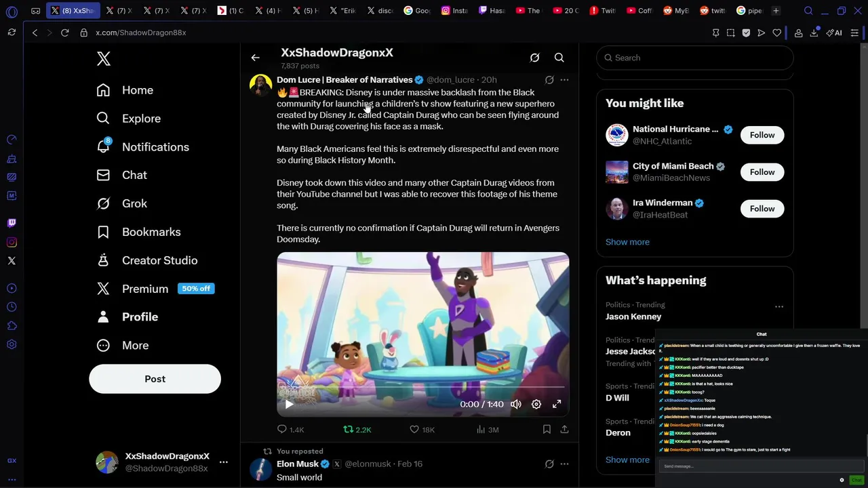Viewport: 868px width, 488px height.
Task: Click the Opera logo menu icon
Action: point(12,12)
